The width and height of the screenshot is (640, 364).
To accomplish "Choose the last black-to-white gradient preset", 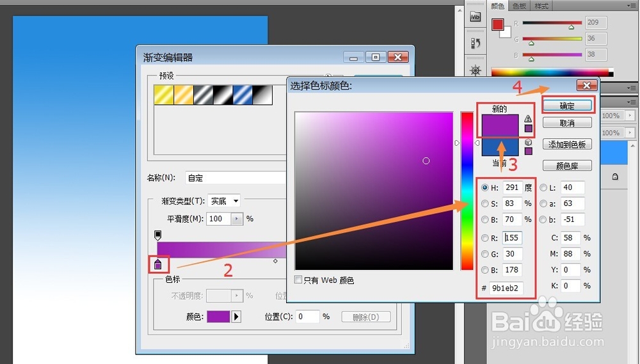I will [262, 95].
